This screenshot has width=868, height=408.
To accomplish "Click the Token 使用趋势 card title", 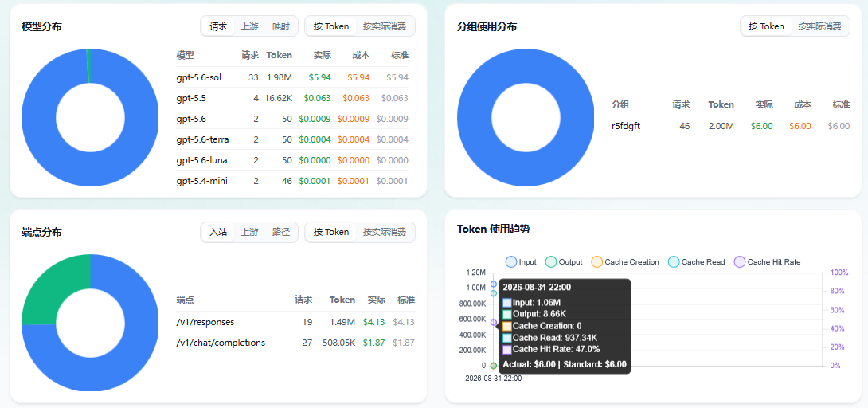I will point(493,229).
